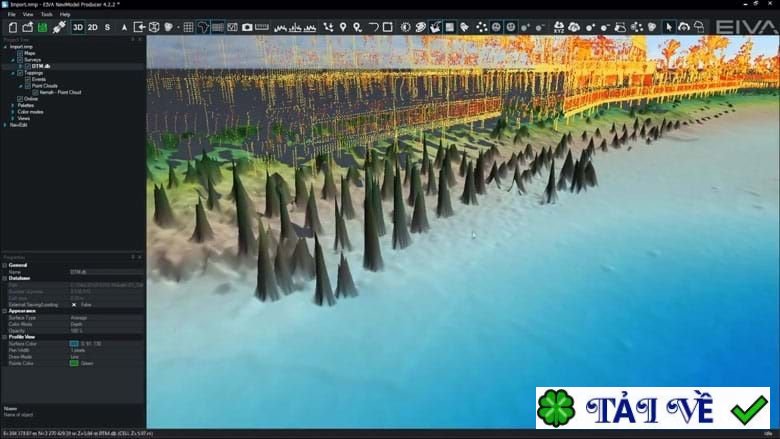Screen dimensions: 780x439
Task: Click the green save project icon
Action: (x=42, y=27)
